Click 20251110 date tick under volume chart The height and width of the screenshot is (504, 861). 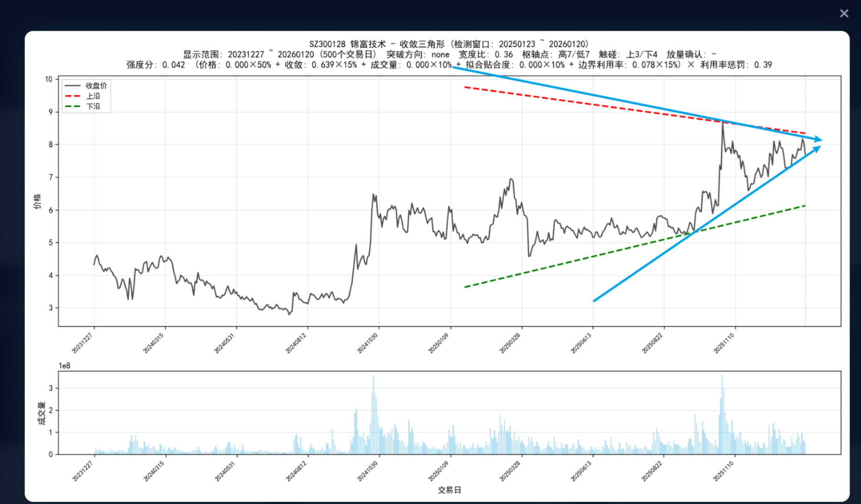[723, 471]
